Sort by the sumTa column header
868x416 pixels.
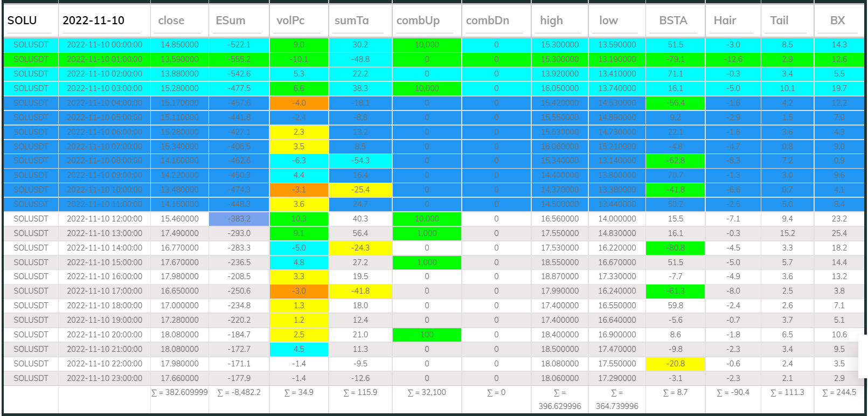click(x=352, y=20)
